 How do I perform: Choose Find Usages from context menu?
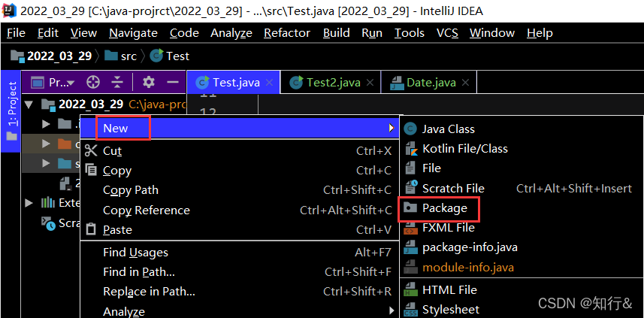pyautogui.click(x=240, y=253)
